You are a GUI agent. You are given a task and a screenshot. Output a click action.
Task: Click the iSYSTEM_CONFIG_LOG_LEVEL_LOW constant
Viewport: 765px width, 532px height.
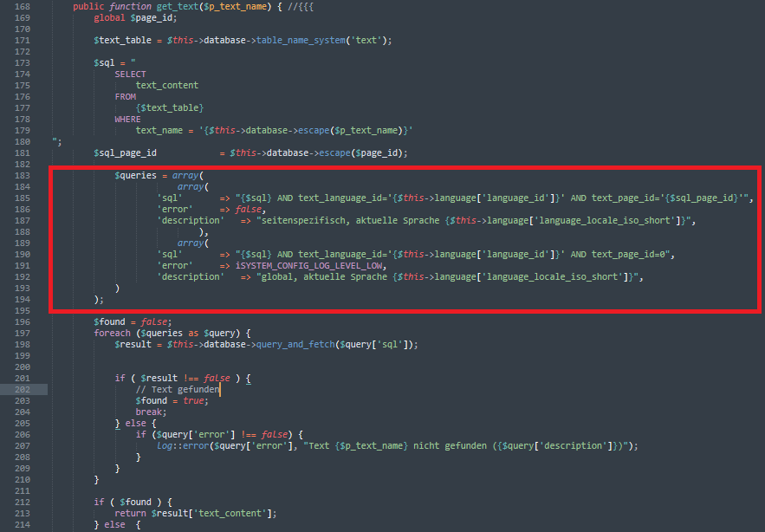317,265
